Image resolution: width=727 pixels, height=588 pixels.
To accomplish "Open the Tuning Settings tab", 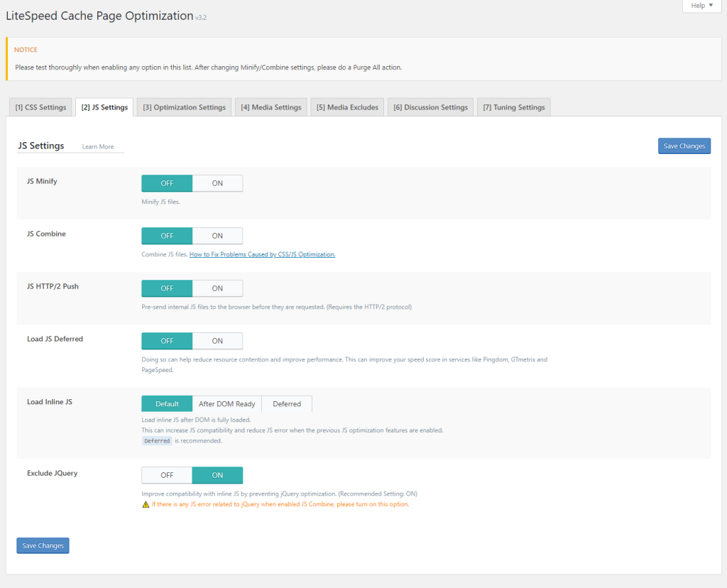I will (x=513, y=107).
